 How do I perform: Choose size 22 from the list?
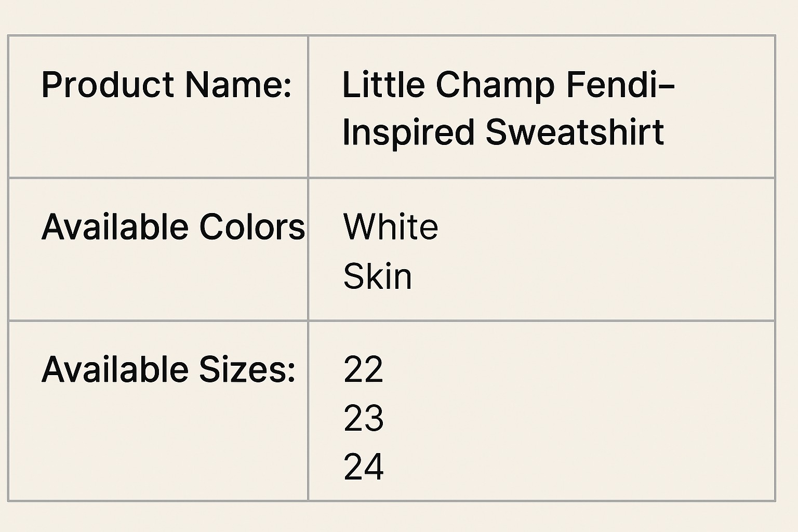point(363,369)
